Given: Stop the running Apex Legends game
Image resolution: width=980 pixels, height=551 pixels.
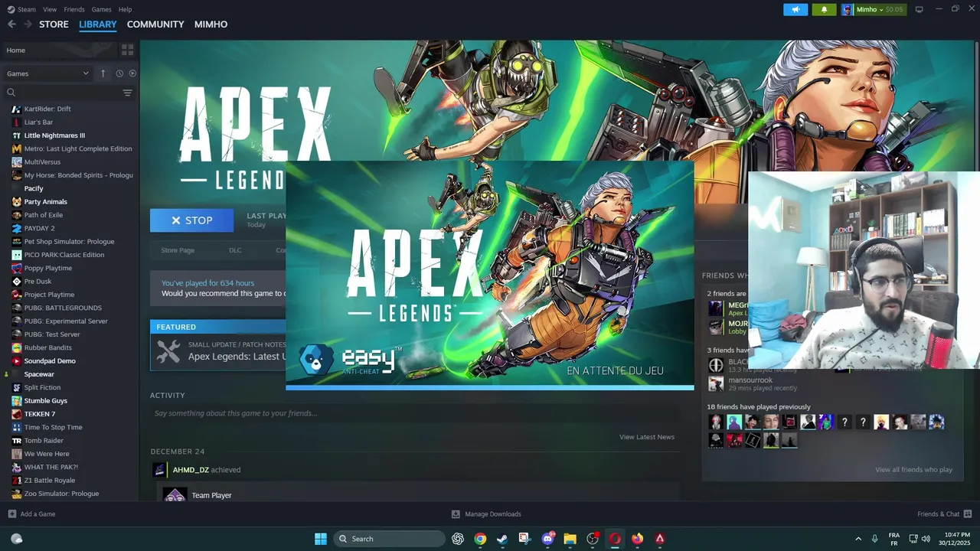Looking at the screenshot, I should click(191, 220).
